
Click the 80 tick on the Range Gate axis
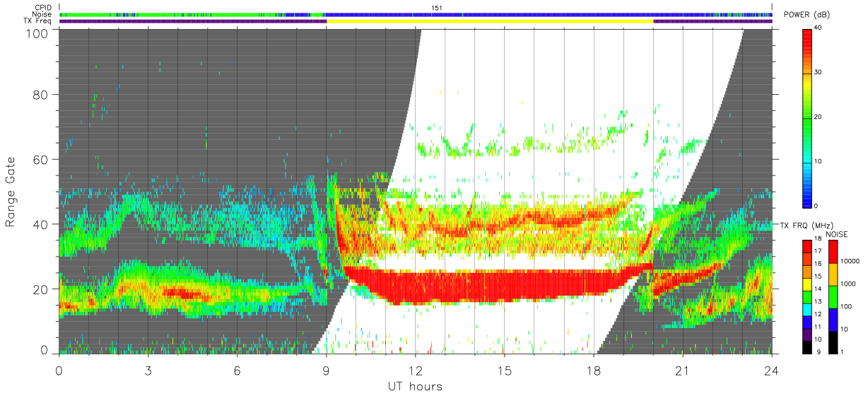[x=41, y=95]
